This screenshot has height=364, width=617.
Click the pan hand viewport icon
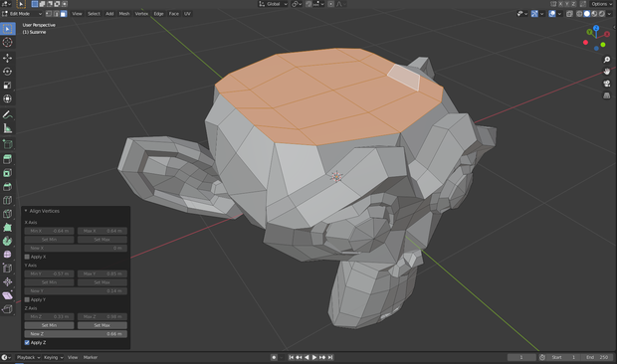click(x=607, y=72)
